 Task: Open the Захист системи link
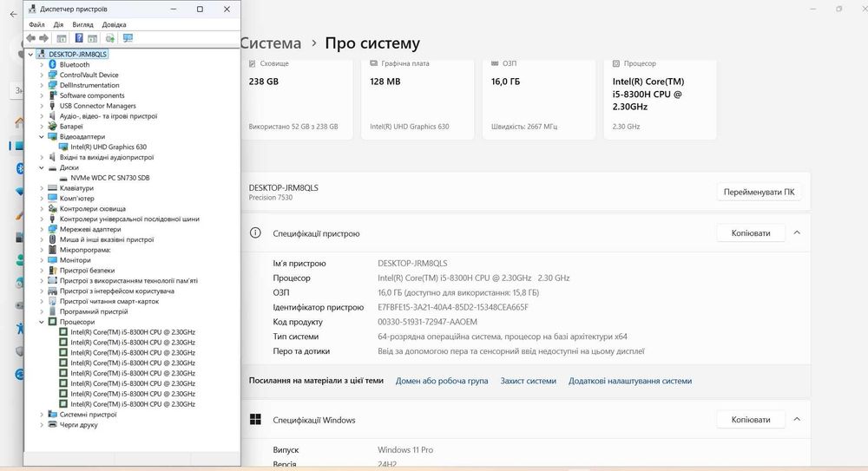click(528, 381)
